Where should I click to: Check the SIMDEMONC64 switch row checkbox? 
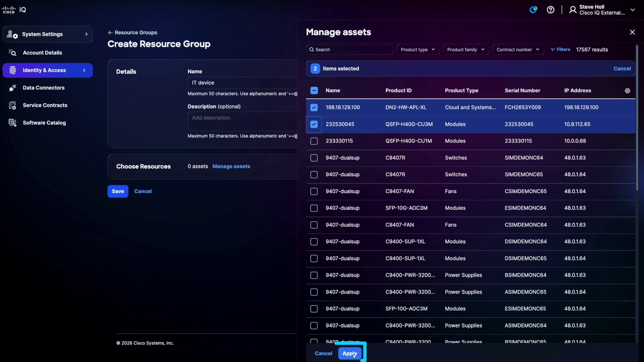(x=314, y=158)
